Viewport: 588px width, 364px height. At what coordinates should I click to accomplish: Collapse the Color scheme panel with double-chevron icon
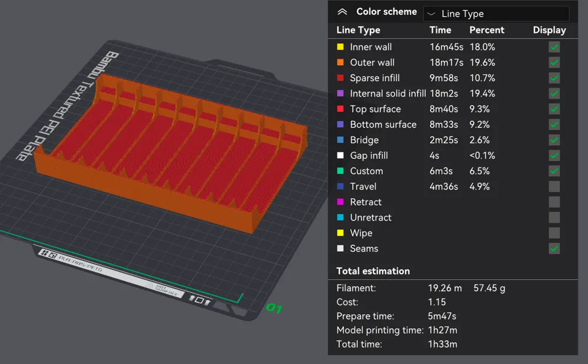click(342, 12)
